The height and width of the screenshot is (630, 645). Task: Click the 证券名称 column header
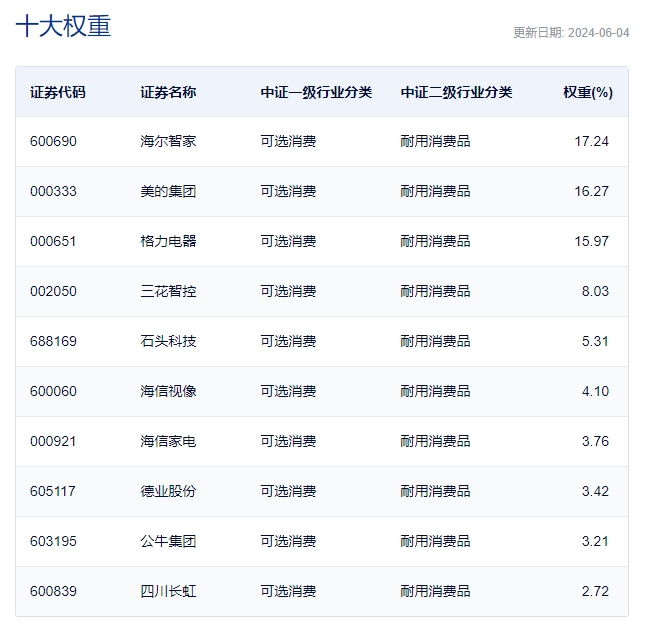[x=168, y=92]
